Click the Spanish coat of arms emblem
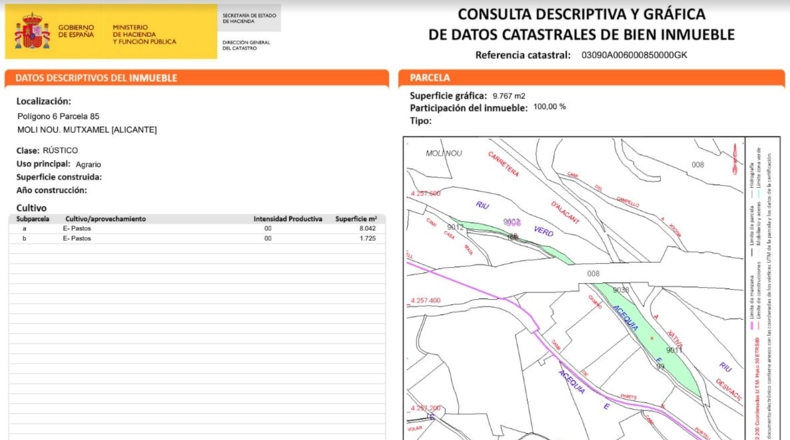 tap(32, 31)
